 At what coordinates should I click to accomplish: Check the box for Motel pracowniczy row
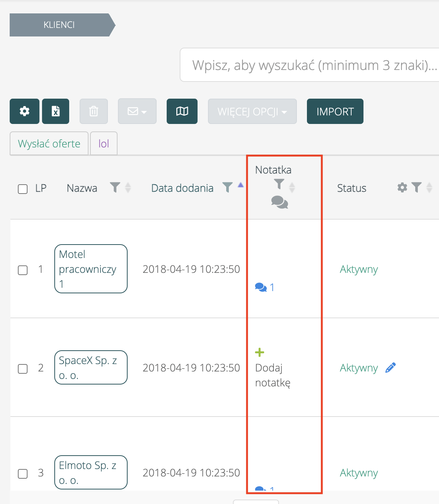point(23,270)
